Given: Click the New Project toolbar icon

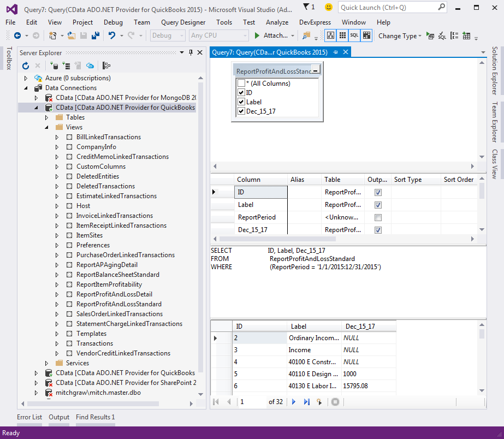Looking at the screenshot, I should coord(53,35).
